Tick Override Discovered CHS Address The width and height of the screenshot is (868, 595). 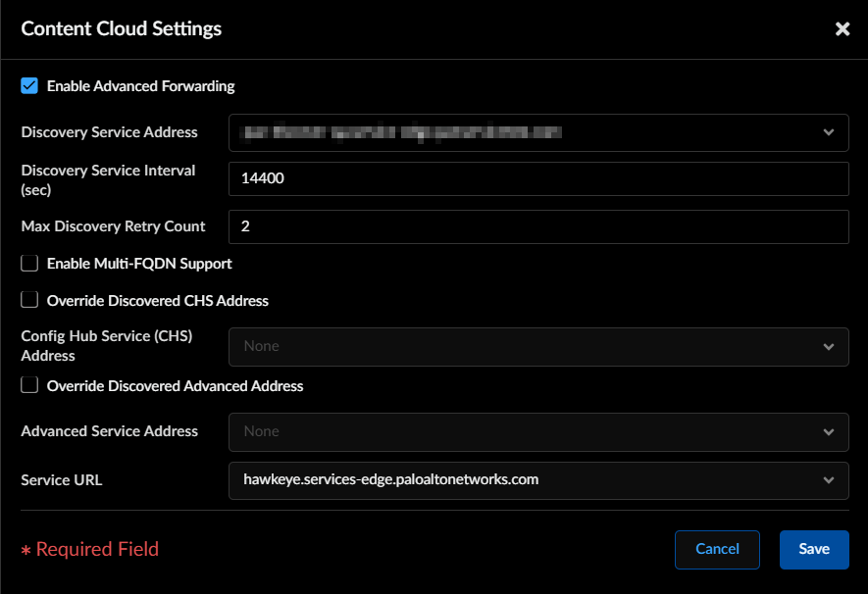tap(29, 299)
